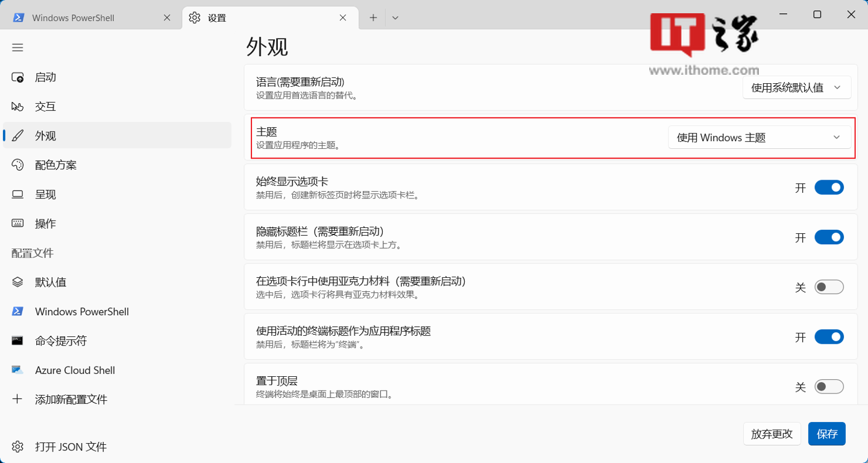Toggle 在选项卡行中使用亚克力材料 switch

[x=829, y=287]
